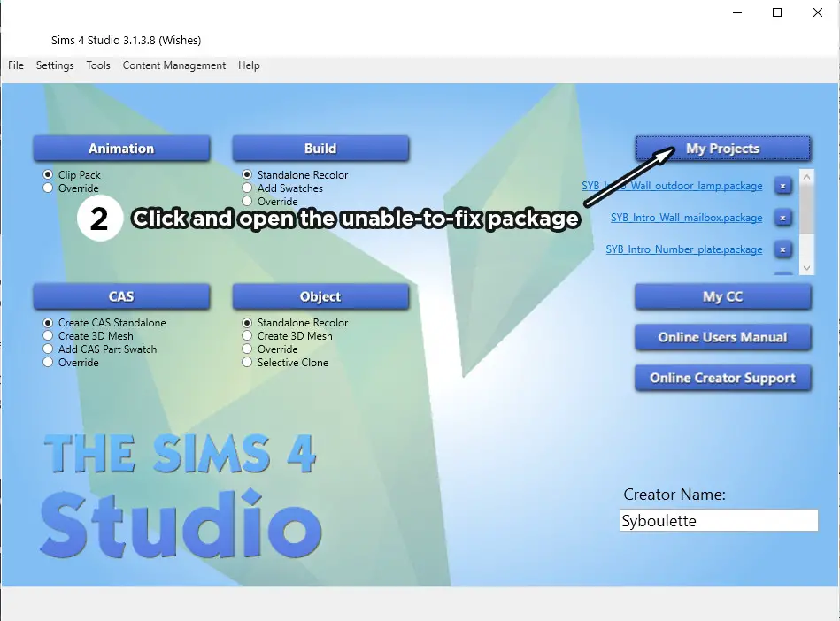Remove SYB Intro Number plate package entry
The height and width of the screenshot is (621, 840).
click(782, 249)
